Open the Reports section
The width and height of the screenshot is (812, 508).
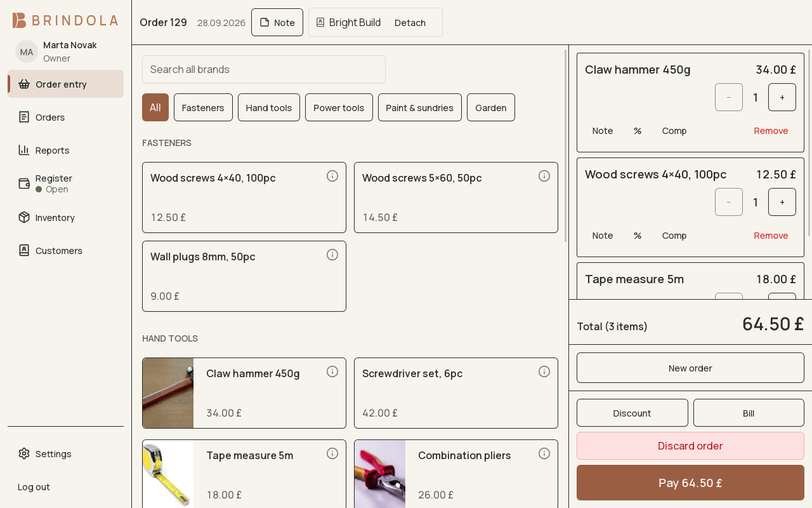click(65, 150)
